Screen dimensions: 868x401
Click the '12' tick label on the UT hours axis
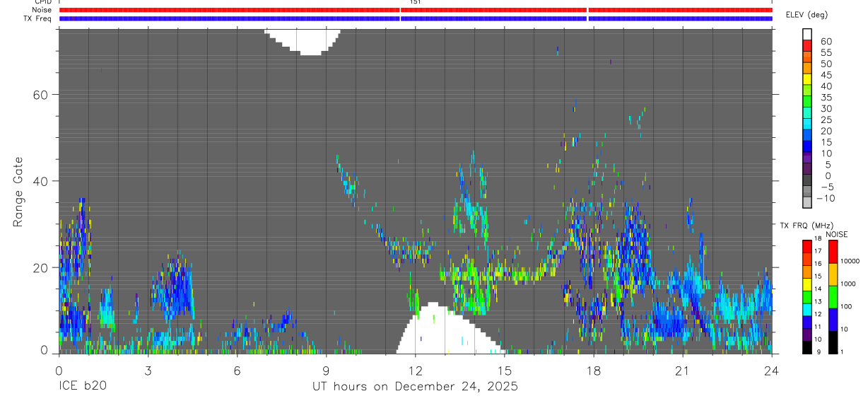click(x=416, y=371)
